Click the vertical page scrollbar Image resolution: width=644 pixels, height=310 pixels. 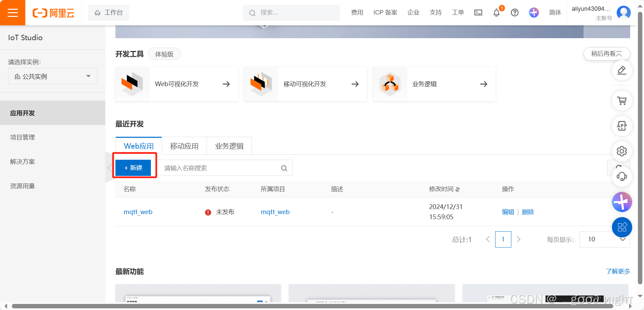[640, 149]
